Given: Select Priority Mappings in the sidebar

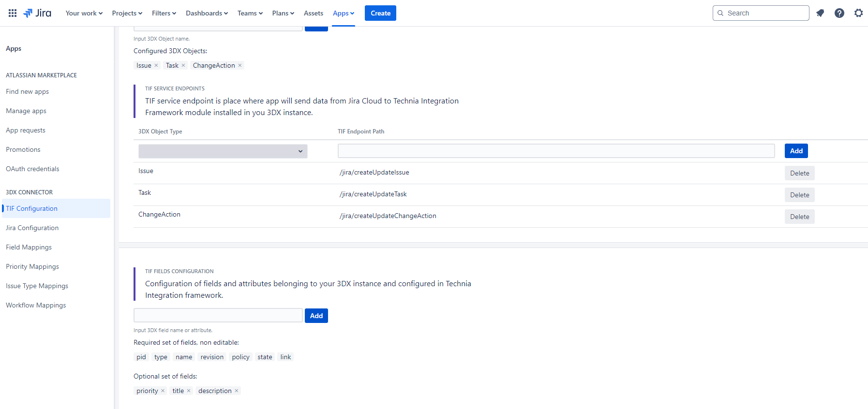Looking at the screenshot, I should 32,266.
